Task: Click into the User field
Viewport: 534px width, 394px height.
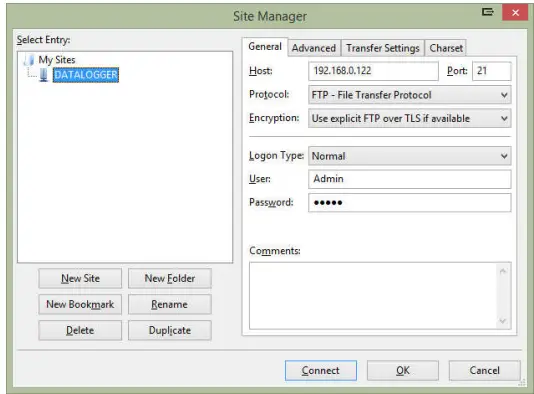Action: (410, 179)
